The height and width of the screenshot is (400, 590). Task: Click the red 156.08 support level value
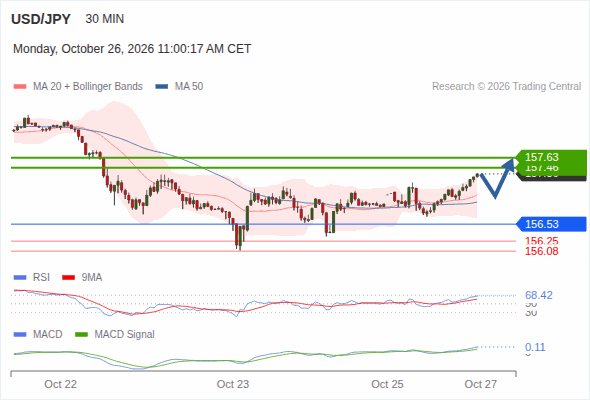pyautogui.click(x=542, y=251)
